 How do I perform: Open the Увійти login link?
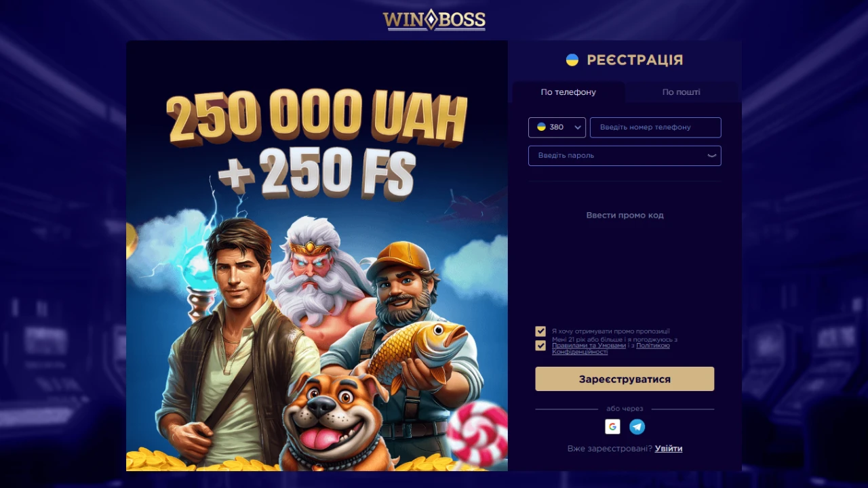point(669,449)
